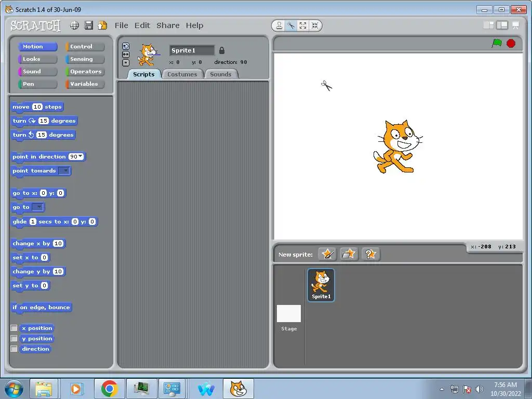Enable the x position monitor checkbox

(14, 328)
